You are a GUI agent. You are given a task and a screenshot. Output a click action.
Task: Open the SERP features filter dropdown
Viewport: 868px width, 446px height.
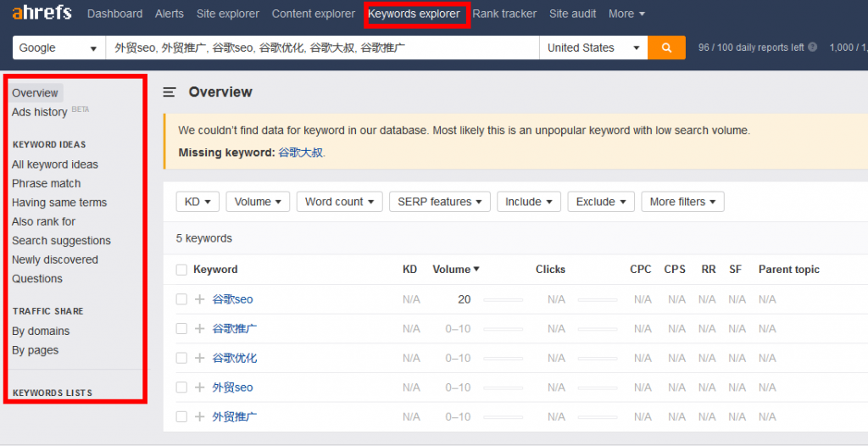pos(440,202)
